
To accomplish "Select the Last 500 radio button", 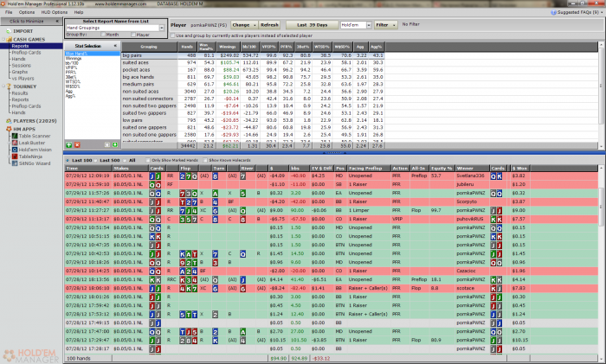I will (x=96, y=160).
